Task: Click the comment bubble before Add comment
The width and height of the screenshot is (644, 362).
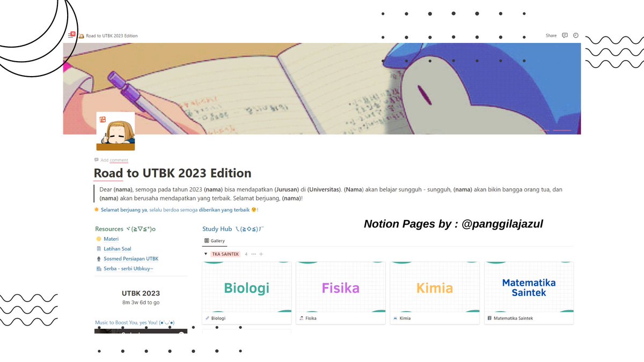Action: (97, 160)
